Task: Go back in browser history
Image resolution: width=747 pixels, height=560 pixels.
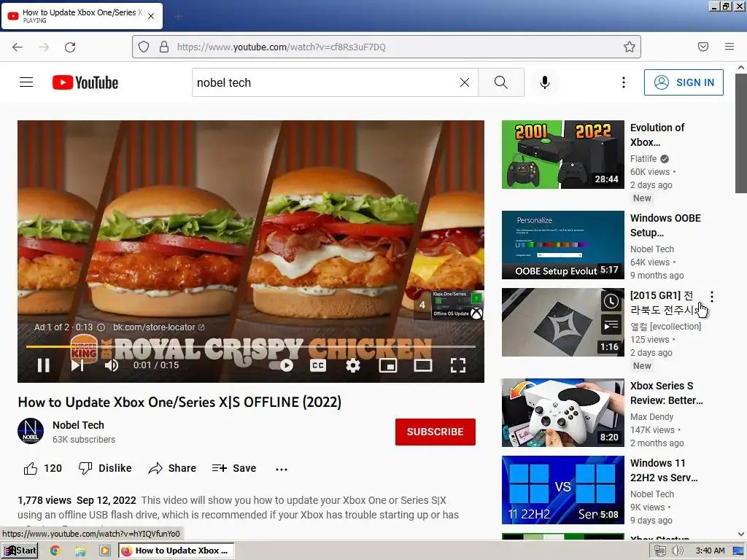Action: coord(18,47)
